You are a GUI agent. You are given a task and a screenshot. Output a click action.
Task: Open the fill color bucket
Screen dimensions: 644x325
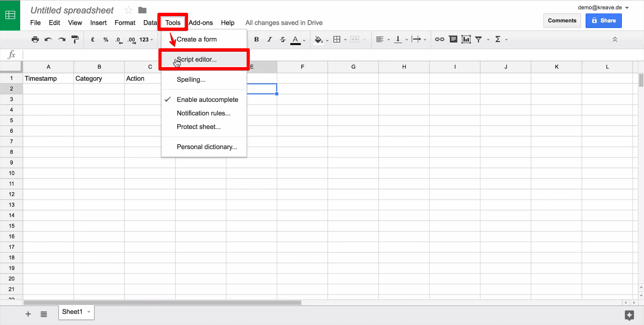[319, 39]
